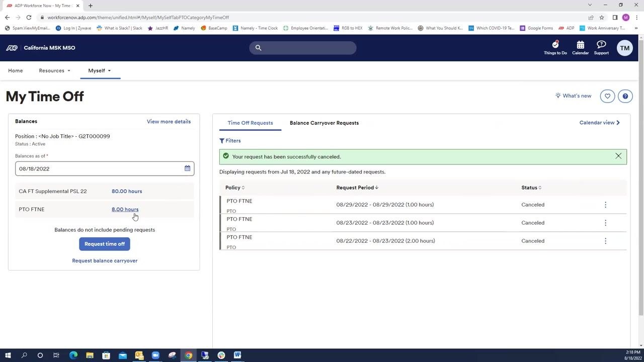Bookmark this page with the star icon
The image size is (644, 362).
(x=601, y=18)
